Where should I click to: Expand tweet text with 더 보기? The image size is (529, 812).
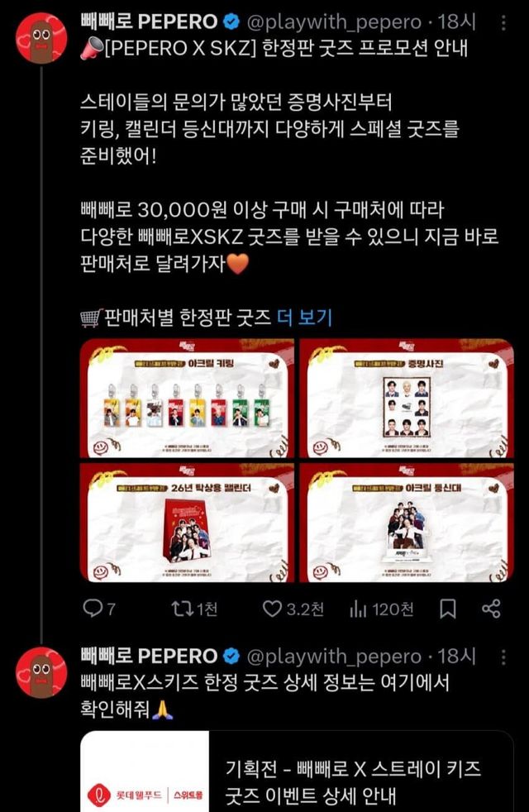pos(304,317)
